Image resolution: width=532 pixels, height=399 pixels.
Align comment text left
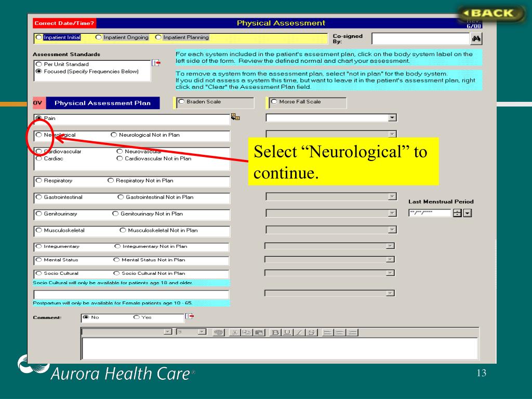coord(328,332)
